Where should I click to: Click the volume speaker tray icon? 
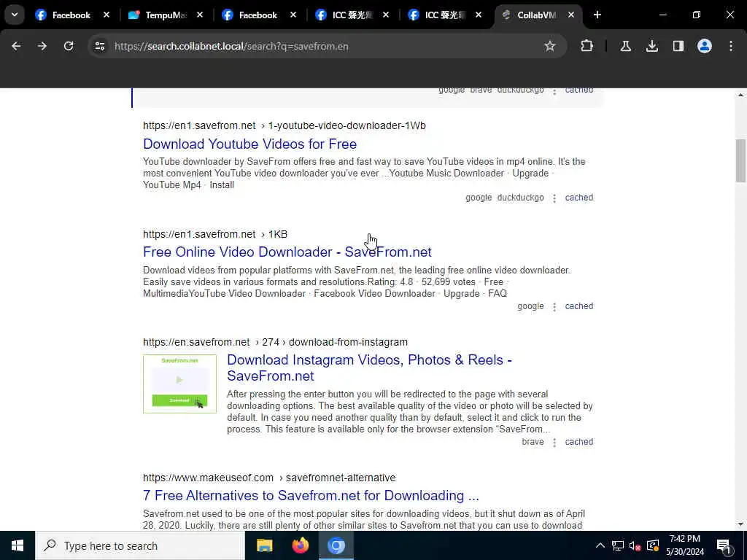coord(635,545)
